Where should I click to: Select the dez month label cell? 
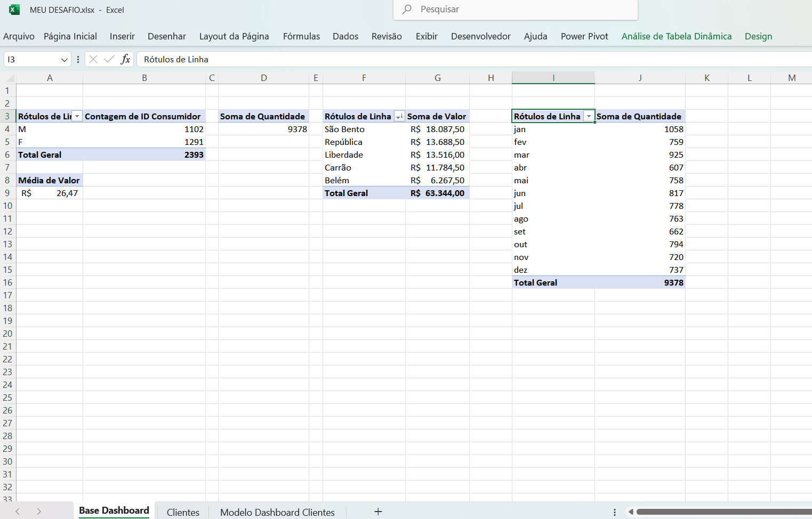pos(553,270)
